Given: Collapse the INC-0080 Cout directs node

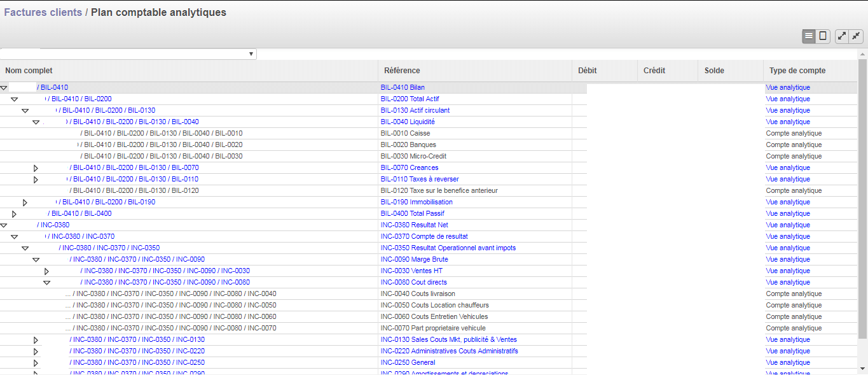Looking at the screenshot, I should (x=46, y=283).
